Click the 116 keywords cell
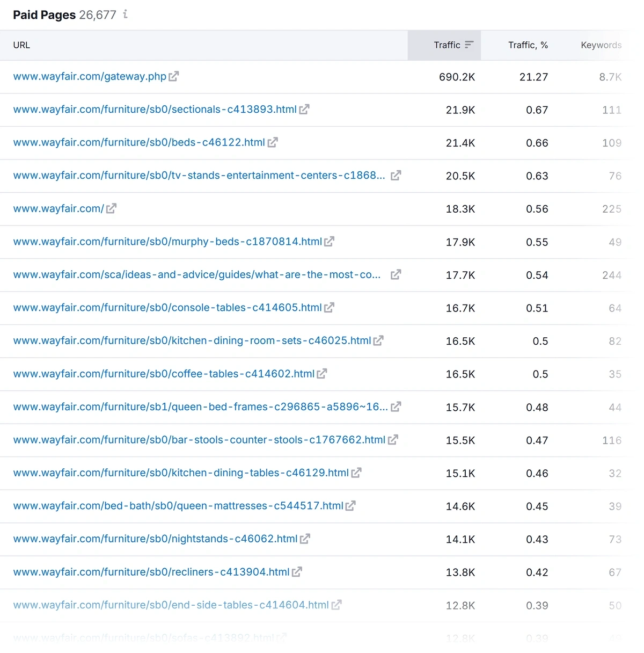 click(x=612, y=440)
